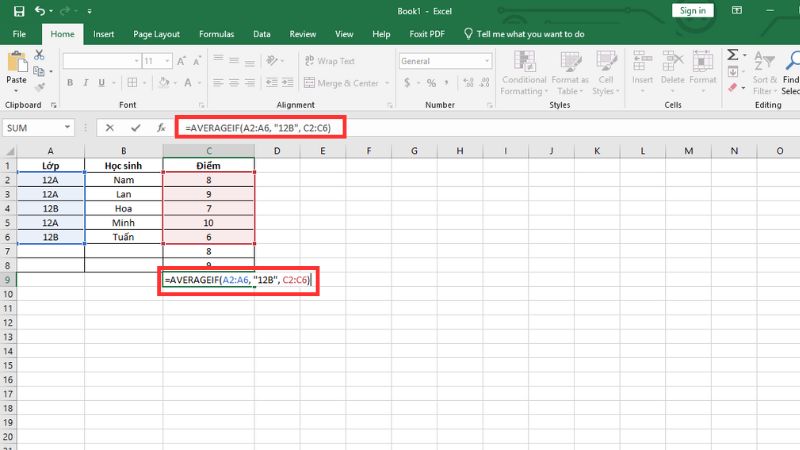Open Insert Function with the fx icon
Image resolution: width=800 pixels, height=450 pixels.
tap(160, 128)
